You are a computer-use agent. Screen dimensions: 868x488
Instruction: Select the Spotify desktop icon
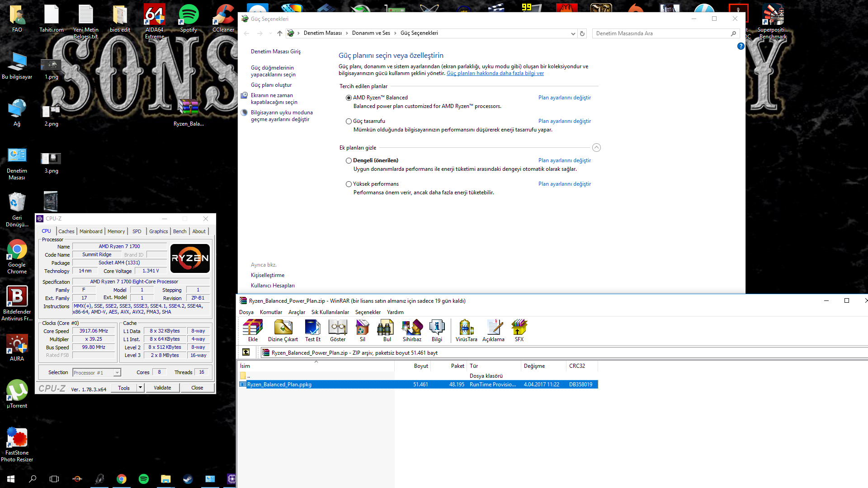pos(189,19)
